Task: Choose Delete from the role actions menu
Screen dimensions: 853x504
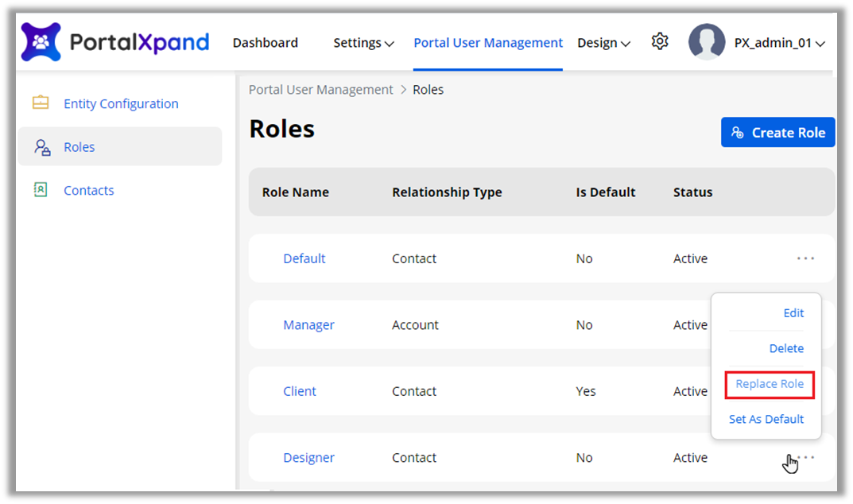Action: tap(785, 348)
